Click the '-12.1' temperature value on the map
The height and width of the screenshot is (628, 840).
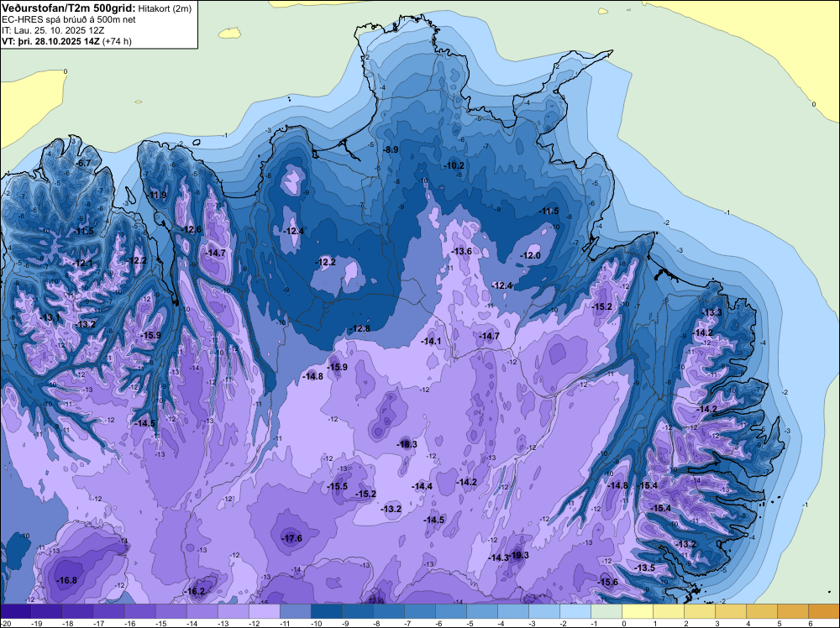pyautogui.click(x=82, y=264)
